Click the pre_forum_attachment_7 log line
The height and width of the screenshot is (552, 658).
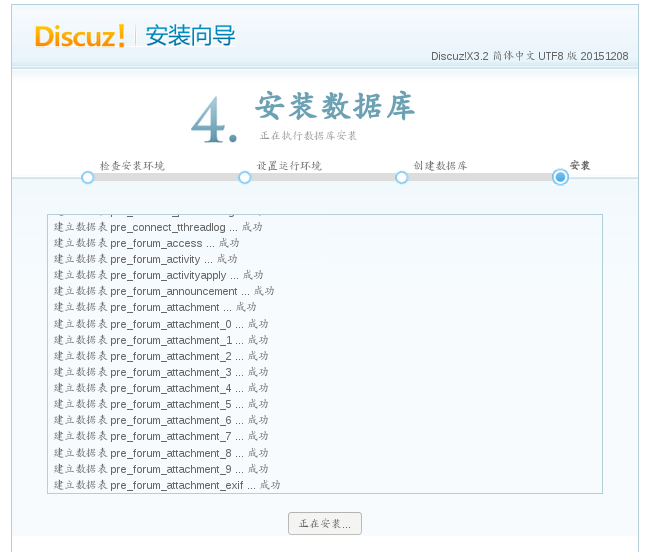point(161,436)
